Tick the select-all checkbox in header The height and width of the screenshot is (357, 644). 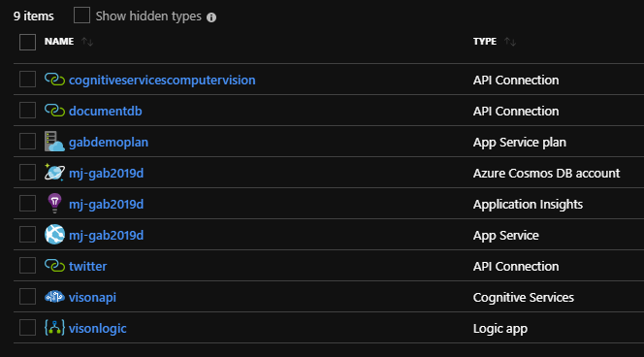coord(27,42)
